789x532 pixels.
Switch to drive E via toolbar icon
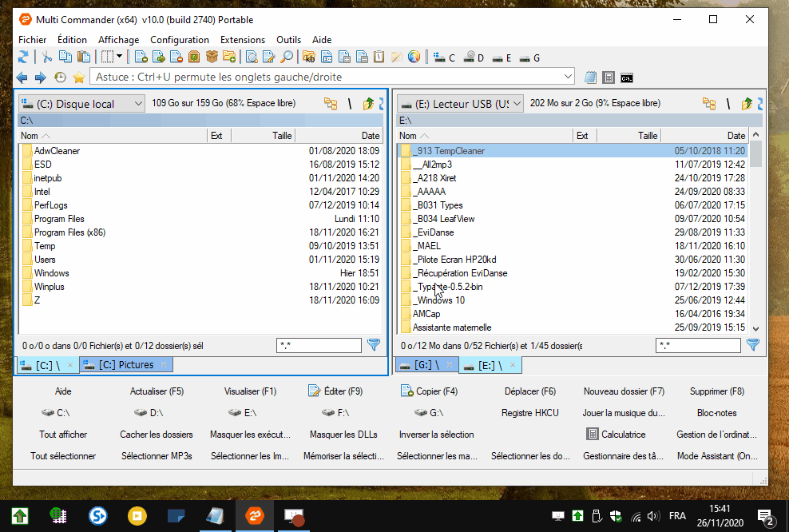click(x=502, y=58)
